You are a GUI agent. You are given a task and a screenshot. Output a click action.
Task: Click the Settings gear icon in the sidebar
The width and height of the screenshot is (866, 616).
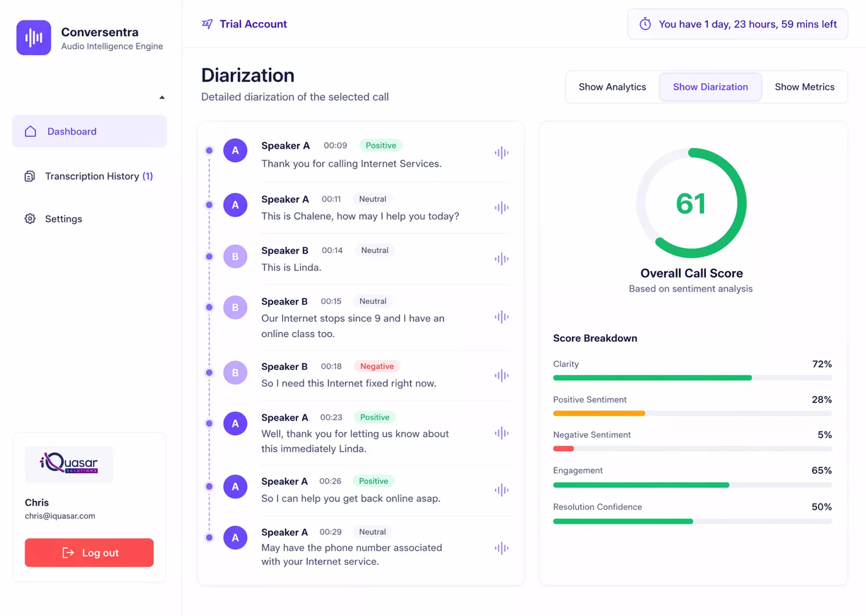tap(30, 219)
